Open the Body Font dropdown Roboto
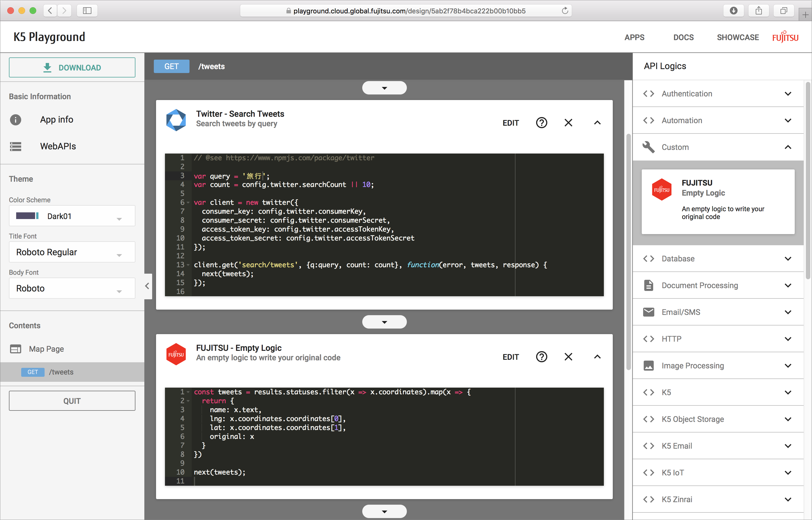The height and width of the screenshot is (520, 812). tap(72, 288)
